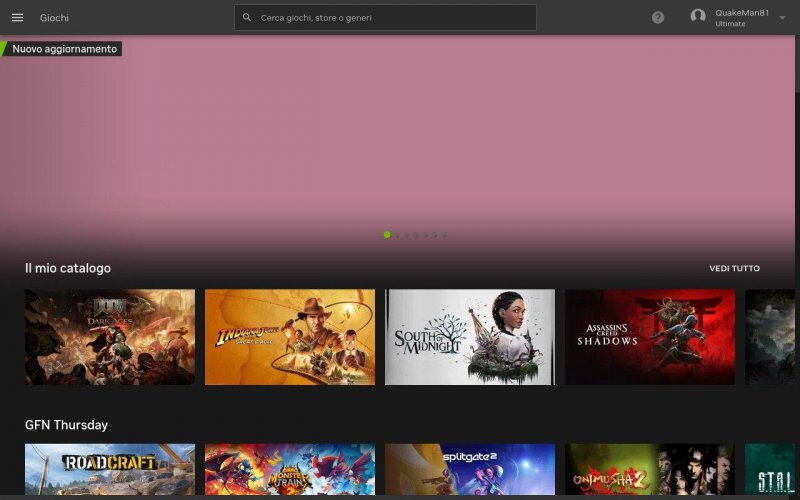Click the search magnifier icon

tap(247, 18)
